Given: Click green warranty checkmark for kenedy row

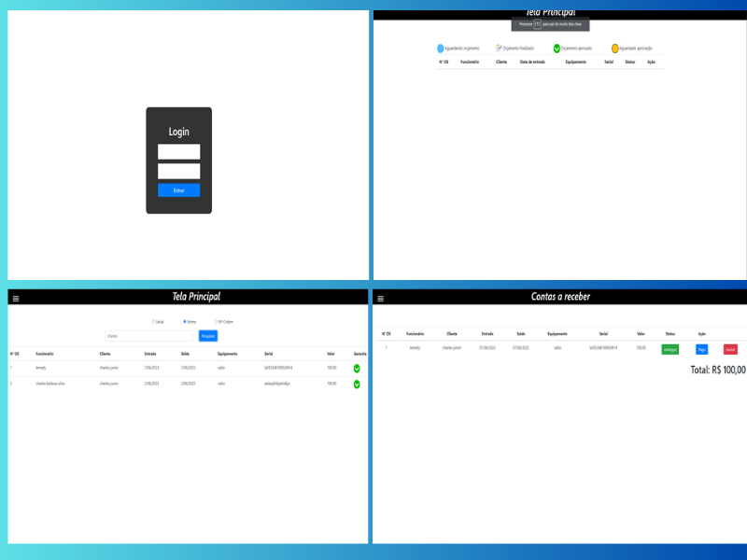Looking at the screenshot, I should coord(357,369).
